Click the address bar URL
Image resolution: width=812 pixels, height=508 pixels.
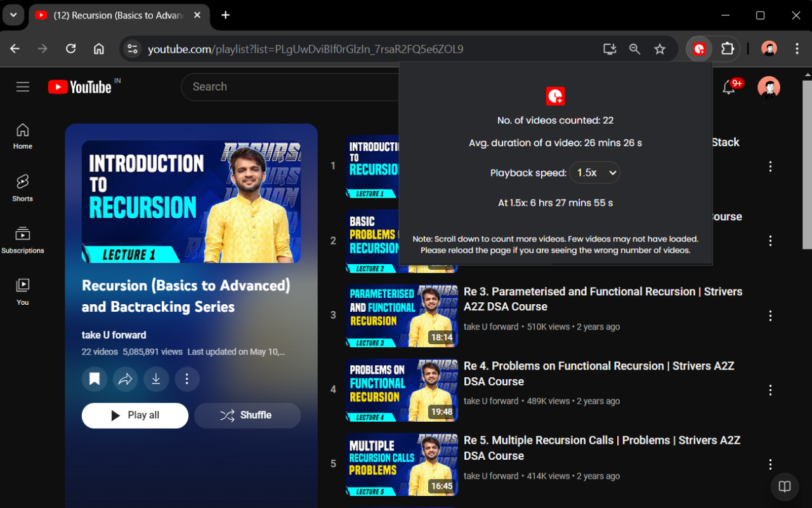pyautogui.click(x=306, y=49)
